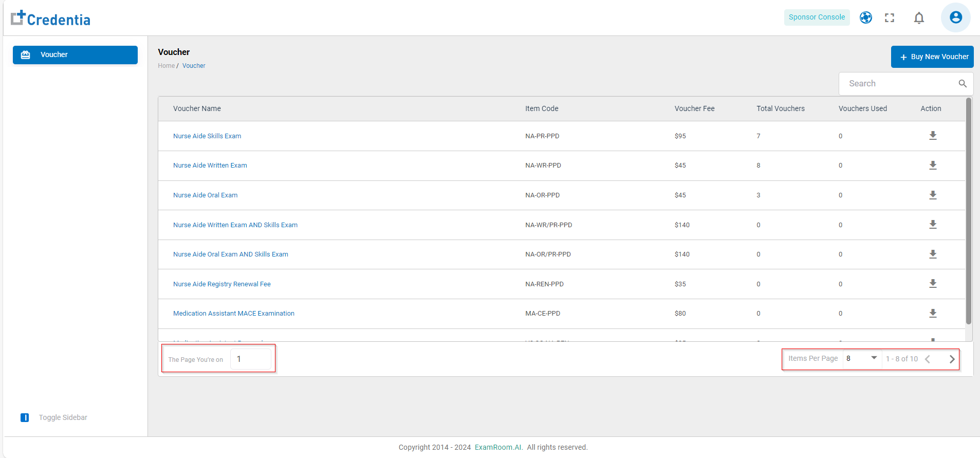The height and width of the screenshot is (458, 980).
Task: Click Toggle Sidebar label
Action: coord(63,417)
